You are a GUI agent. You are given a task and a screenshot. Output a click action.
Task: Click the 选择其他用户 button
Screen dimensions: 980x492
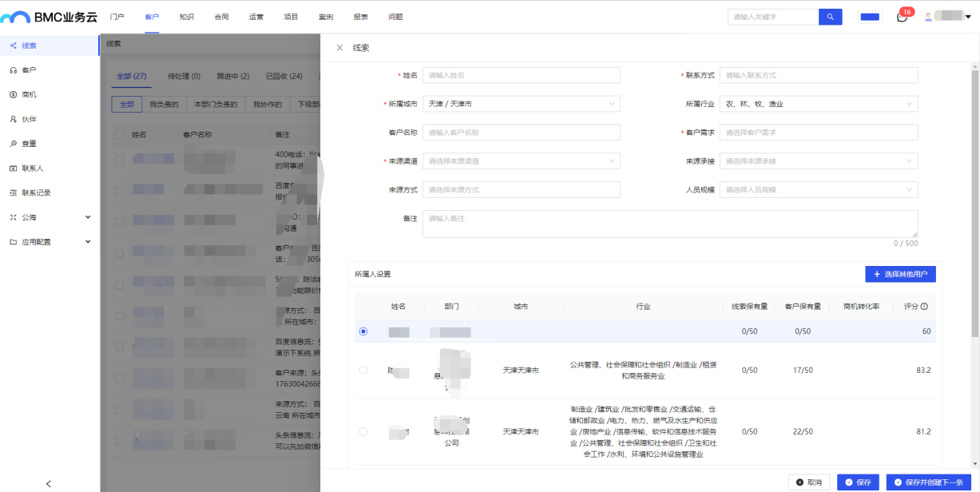coord(900,274)
